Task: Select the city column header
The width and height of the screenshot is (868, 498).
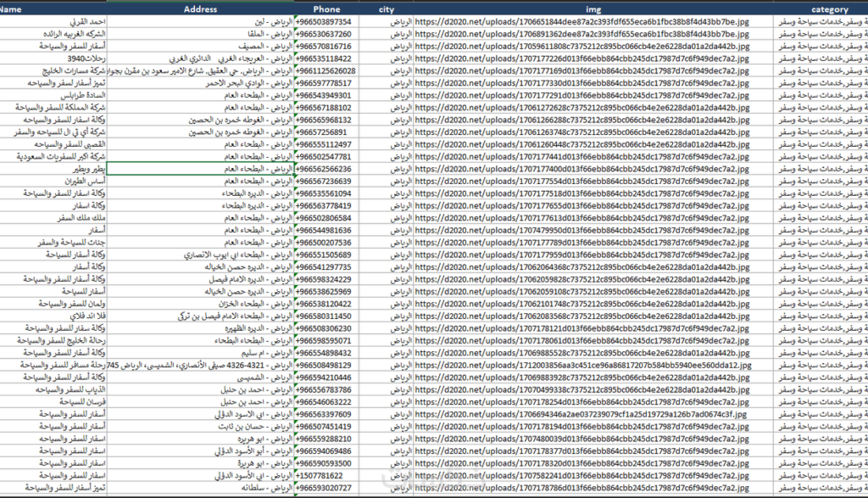Action: (386, 8)
